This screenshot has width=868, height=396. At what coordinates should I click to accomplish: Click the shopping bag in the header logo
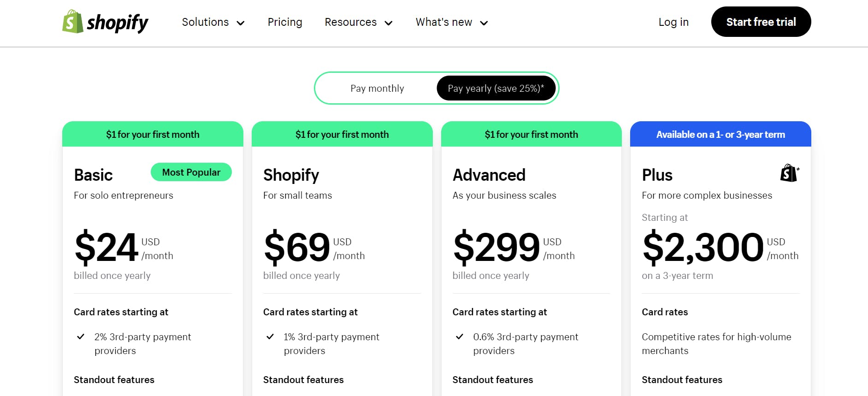[x=72, y=22]
